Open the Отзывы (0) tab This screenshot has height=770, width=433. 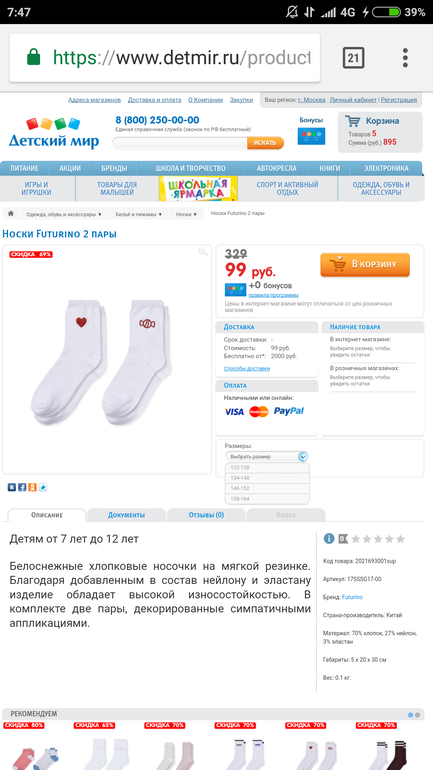tap(206, 515)
